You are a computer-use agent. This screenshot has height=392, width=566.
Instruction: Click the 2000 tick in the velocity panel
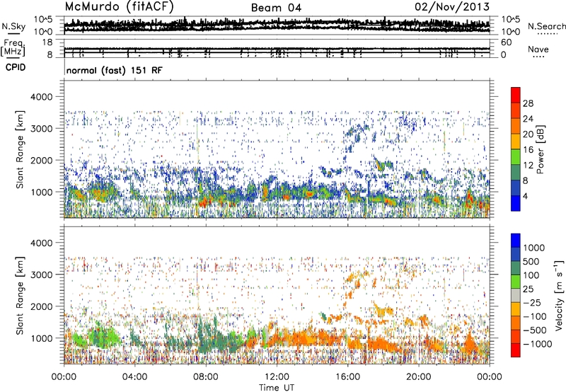[42, 306]
